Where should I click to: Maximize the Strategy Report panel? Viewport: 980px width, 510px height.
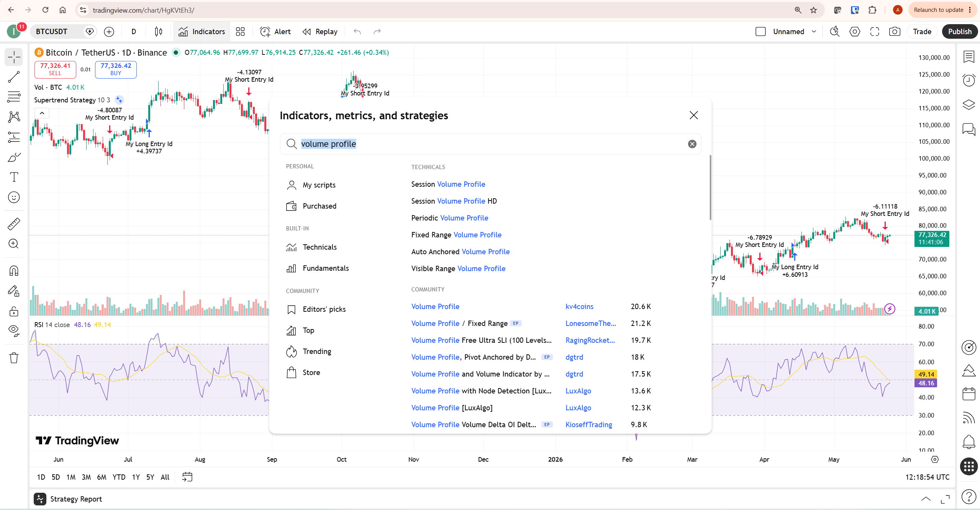945,499
